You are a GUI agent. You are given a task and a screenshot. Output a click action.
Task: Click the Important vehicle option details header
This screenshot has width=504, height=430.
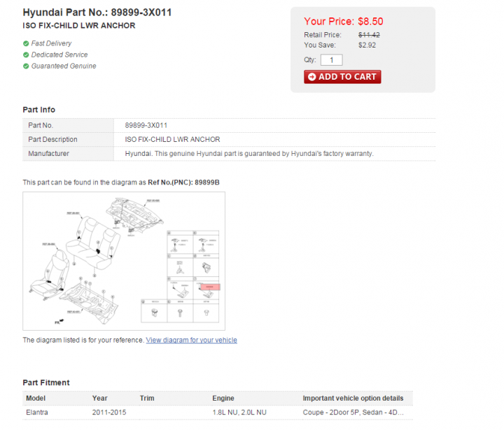tap(353, 399)
